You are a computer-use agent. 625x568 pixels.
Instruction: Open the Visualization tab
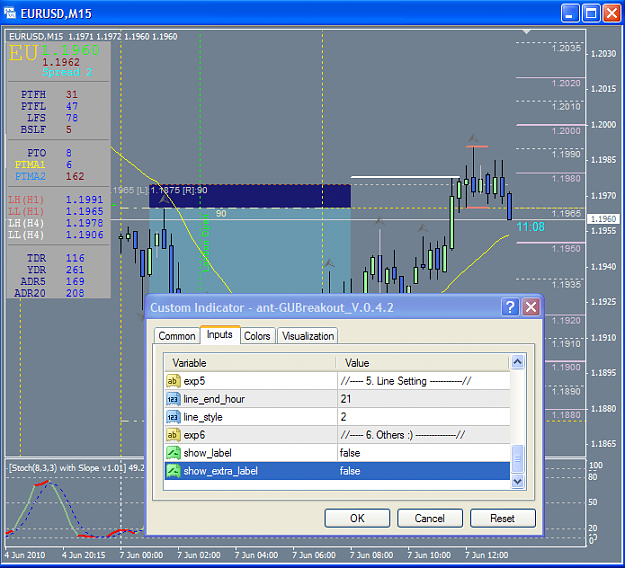point(308,336)
